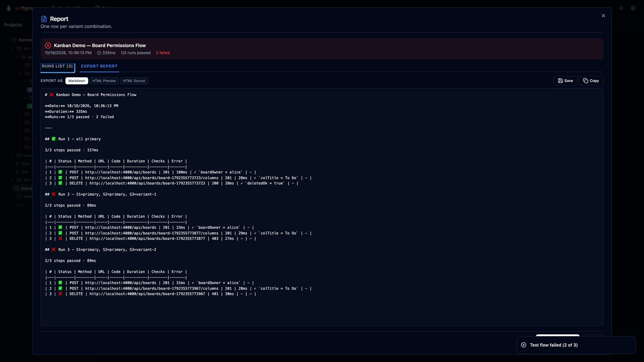Choose HTML Preview export format
644x362 pixels.
[104, 81]
